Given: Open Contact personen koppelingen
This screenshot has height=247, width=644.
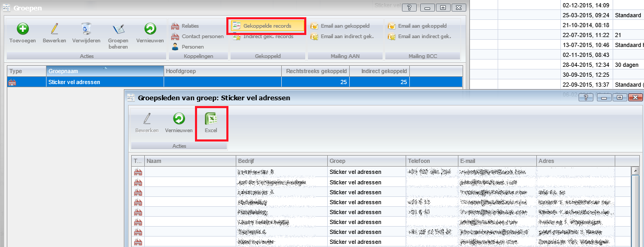Looking at the screenshot, I should pyautogui.click(x=202, y=37).
